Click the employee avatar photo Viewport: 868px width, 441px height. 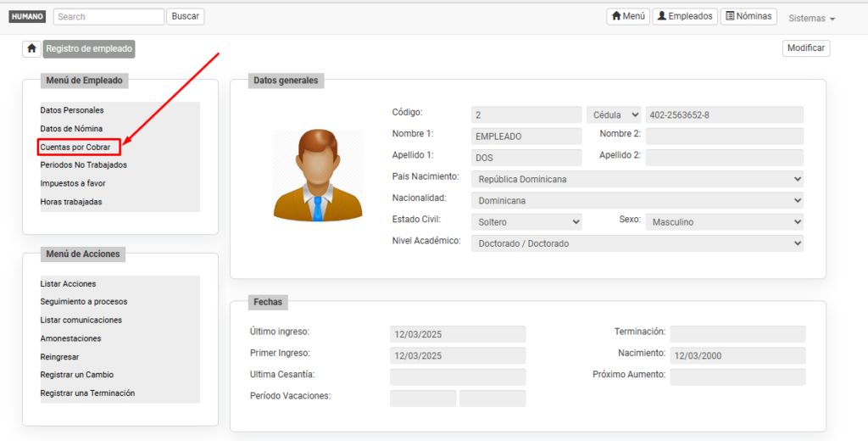(318, 176)
